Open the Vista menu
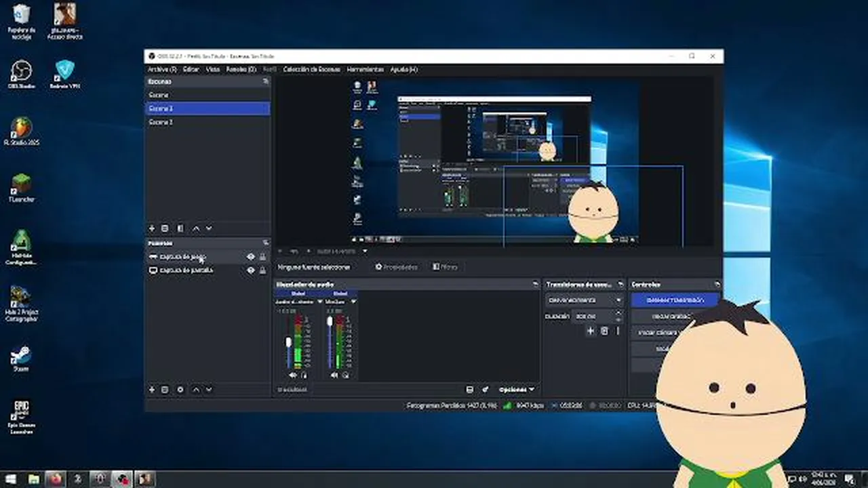Image resolution: width=868 pixels, height=488 pixels. tap(213, 69)
